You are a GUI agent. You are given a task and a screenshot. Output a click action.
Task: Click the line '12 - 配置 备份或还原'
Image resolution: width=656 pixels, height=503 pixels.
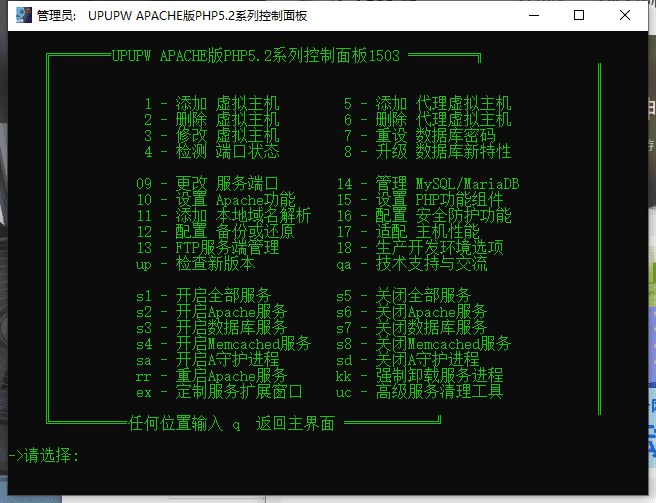point(216,231)
